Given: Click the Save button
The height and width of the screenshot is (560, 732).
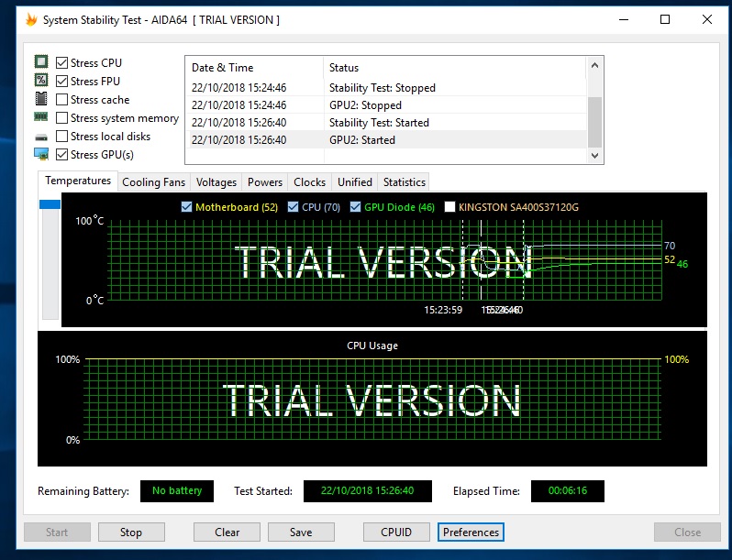Looking at the screenshot, I should click(x=301, y=532).
